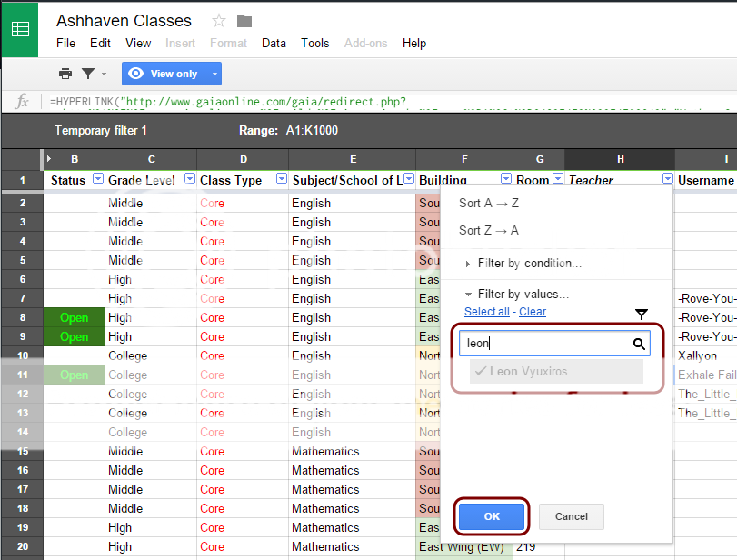Image resolution: width=737 pixels, height=560 pixels.
Task: Collapse the Filter by values section
Action: coord(468,295)
